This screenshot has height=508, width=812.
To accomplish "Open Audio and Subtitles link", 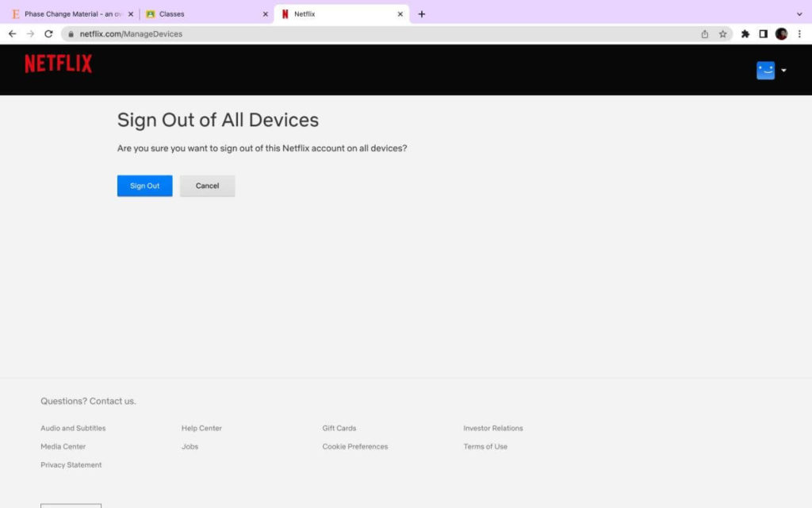I will (73, 428).
